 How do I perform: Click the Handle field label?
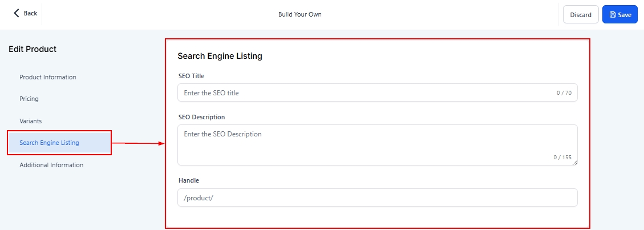point(188,180)
